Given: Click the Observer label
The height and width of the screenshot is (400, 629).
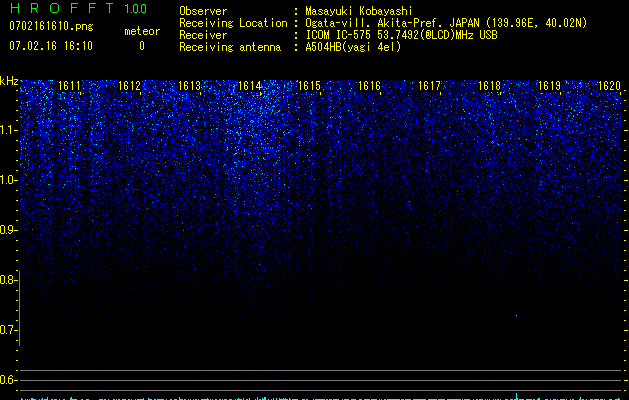Looking at the screenshot, I should coord(203,11).
